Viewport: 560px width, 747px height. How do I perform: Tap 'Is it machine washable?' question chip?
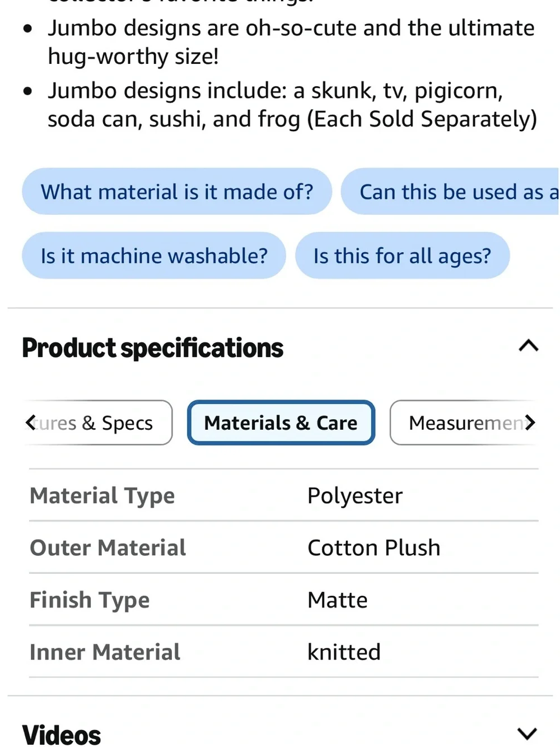(154, 256)
